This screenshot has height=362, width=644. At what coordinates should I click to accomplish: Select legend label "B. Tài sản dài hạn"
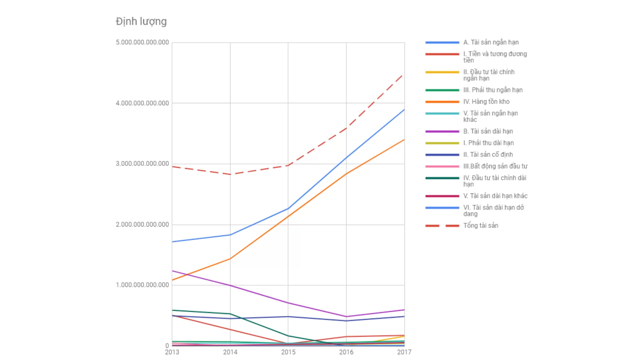(x=488, y=131)
